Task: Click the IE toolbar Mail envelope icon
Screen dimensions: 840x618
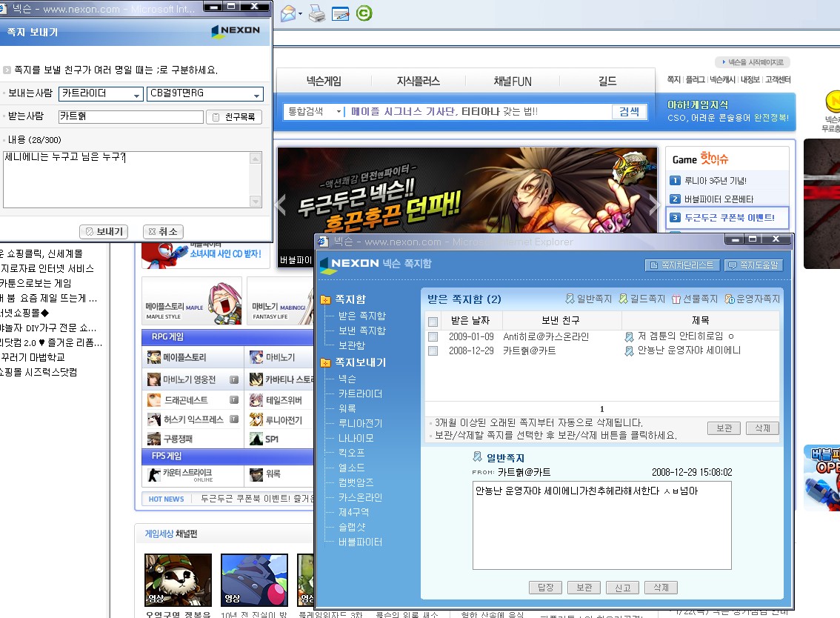Action: (287, 13)
